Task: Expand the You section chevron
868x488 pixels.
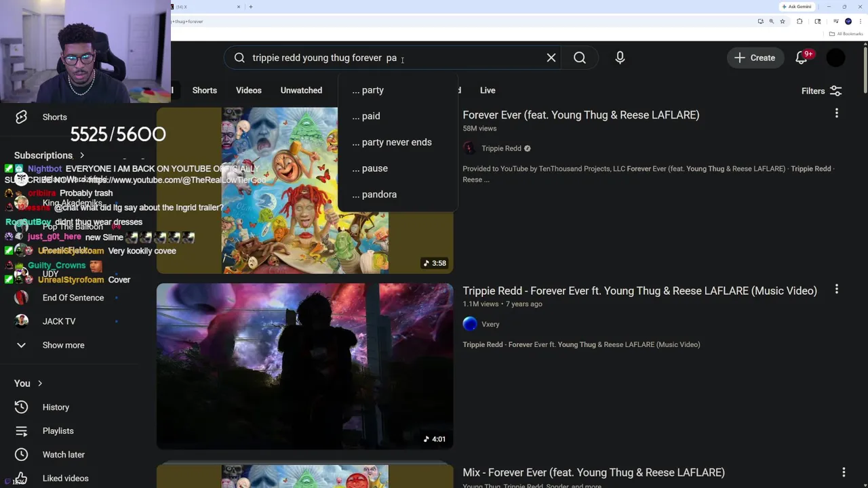Action: 40,384
